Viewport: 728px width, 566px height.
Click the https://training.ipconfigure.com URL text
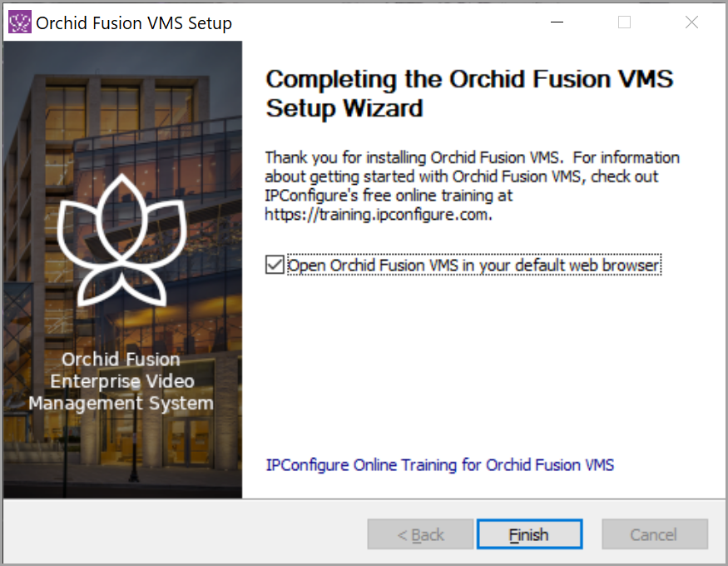378,215
